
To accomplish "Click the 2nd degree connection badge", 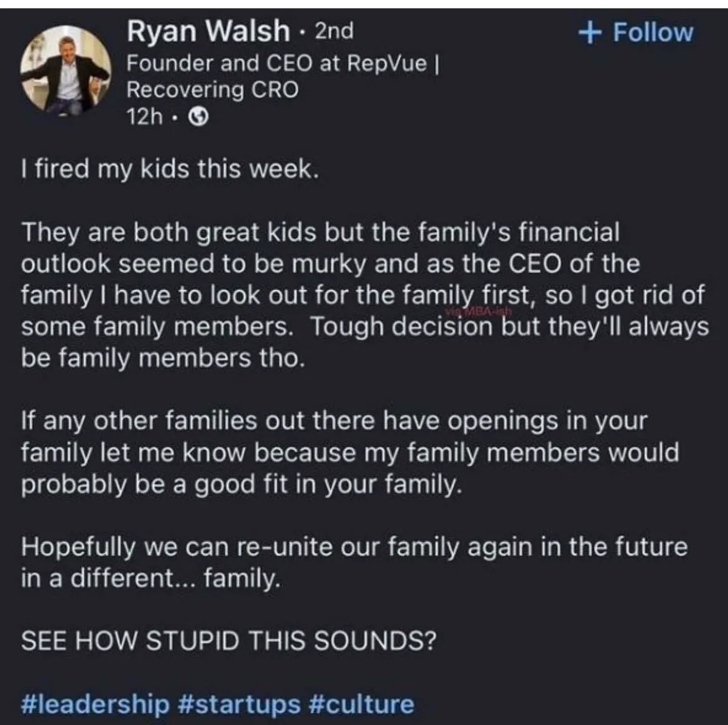I will coord(334,31).
